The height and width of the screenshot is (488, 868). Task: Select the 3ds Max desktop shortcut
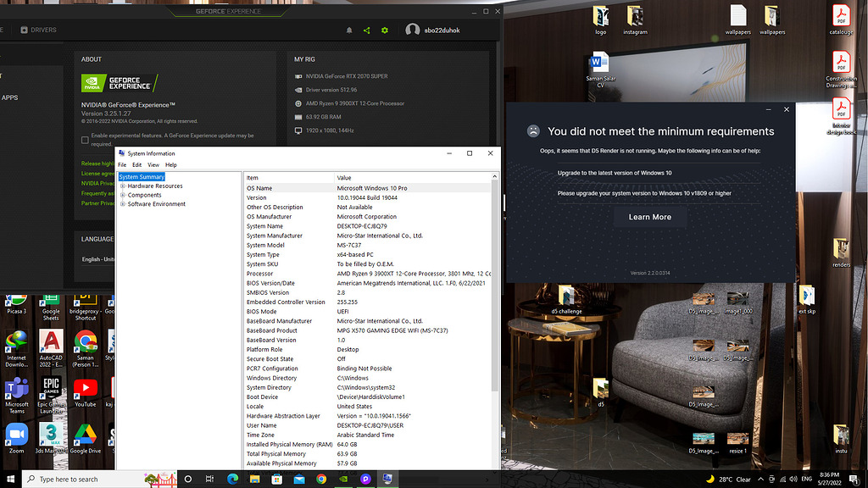tap(51, 438)
